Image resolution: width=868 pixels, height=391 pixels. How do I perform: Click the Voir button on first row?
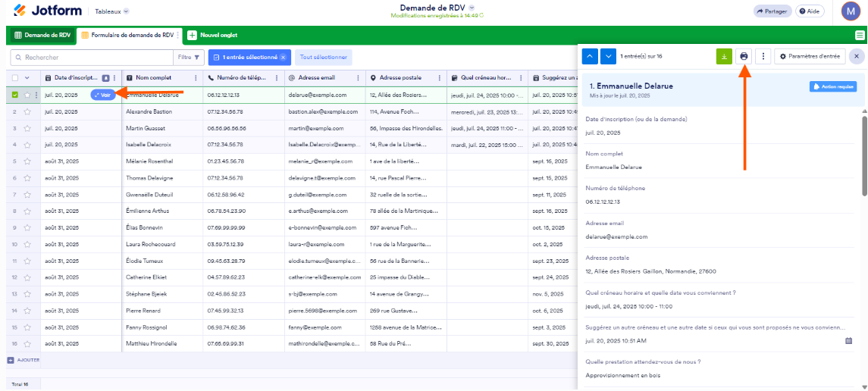pyautogui.click(x=102, y=95)
